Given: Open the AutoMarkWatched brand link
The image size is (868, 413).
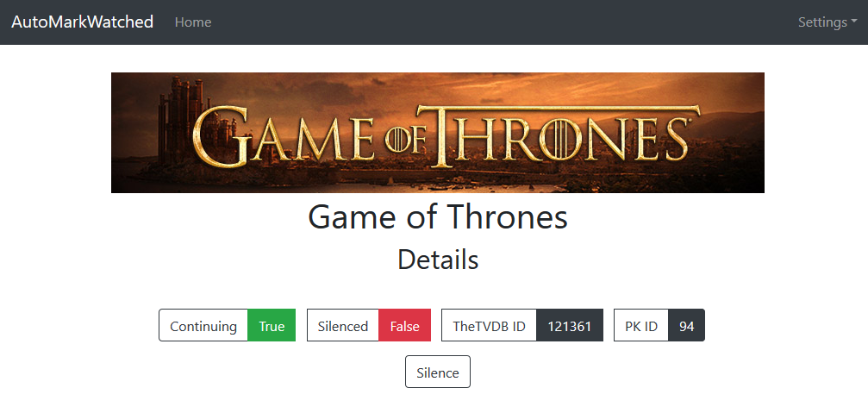Looking at the screenshot, I should (83, 22).
